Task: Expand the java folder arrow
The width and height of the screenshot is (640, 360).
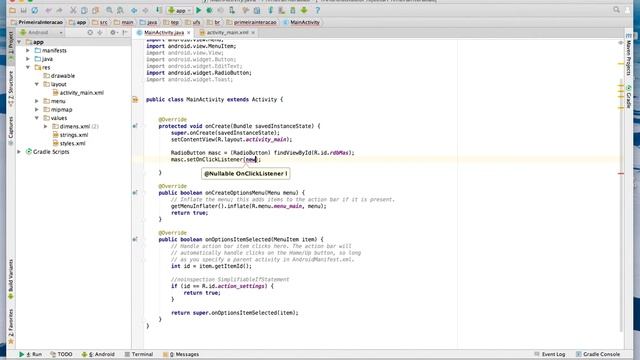Action: pos(28,59)
